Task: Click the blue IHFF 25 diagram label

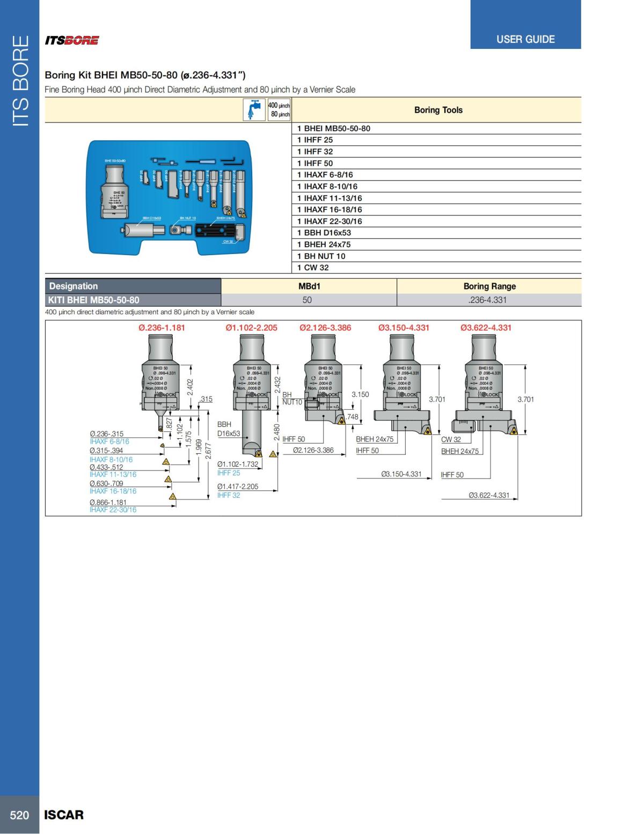Action: pyautogui.click(x=229, y=473)
